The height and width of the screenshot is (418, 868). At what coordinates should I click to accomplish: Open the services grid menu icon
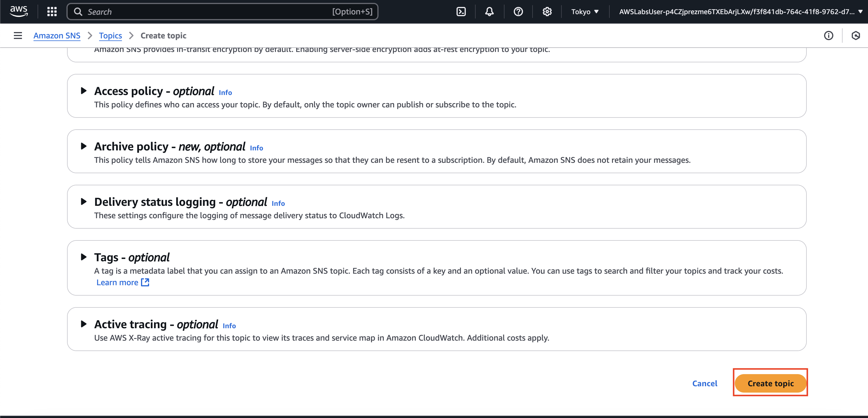coord(52,12)
